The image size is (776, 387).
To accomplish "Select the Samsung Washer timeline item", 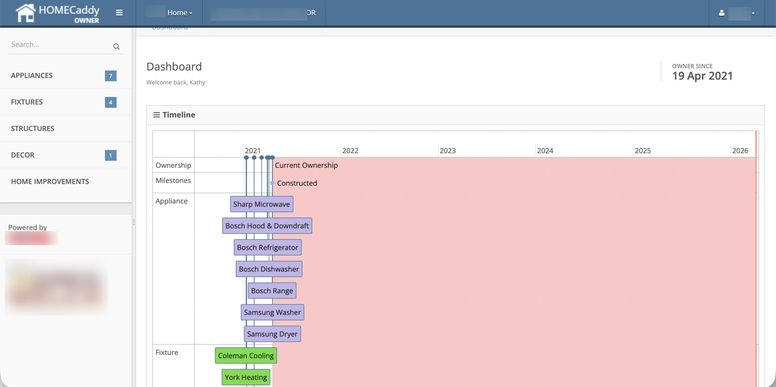I will 272,313.
